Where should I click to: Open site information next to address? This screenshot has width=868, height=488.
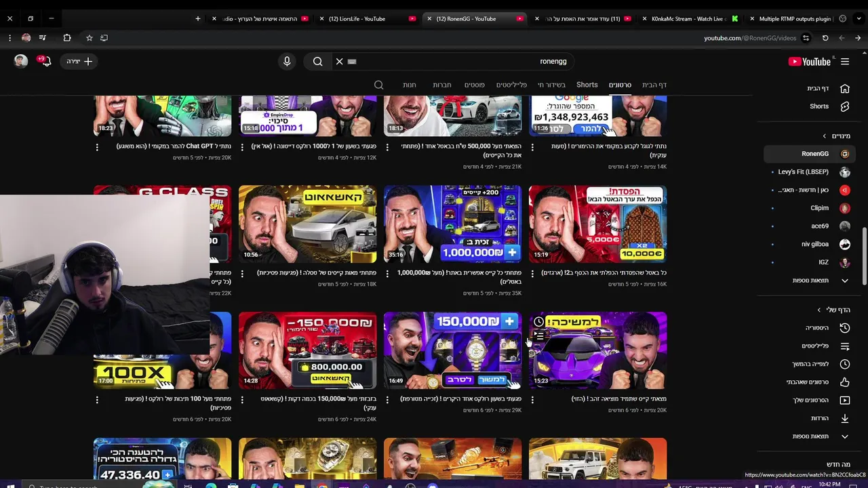[806, 38]
